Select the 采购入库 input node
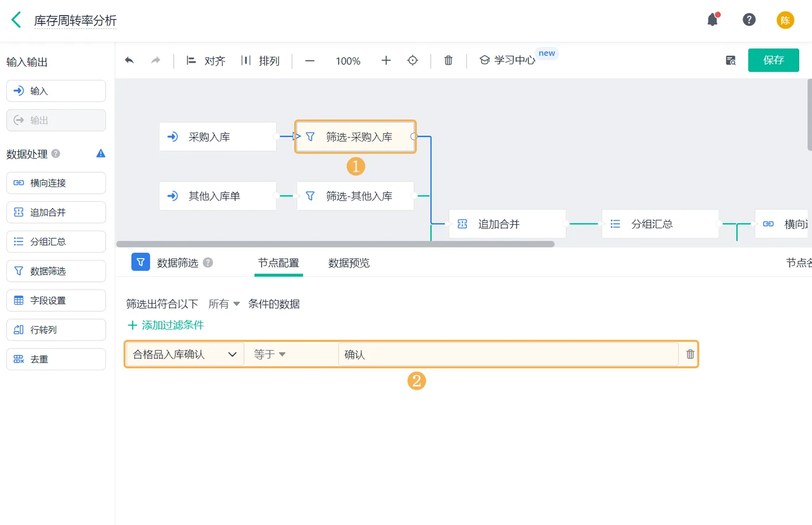The image size is (812, 525). pos(217,137)
